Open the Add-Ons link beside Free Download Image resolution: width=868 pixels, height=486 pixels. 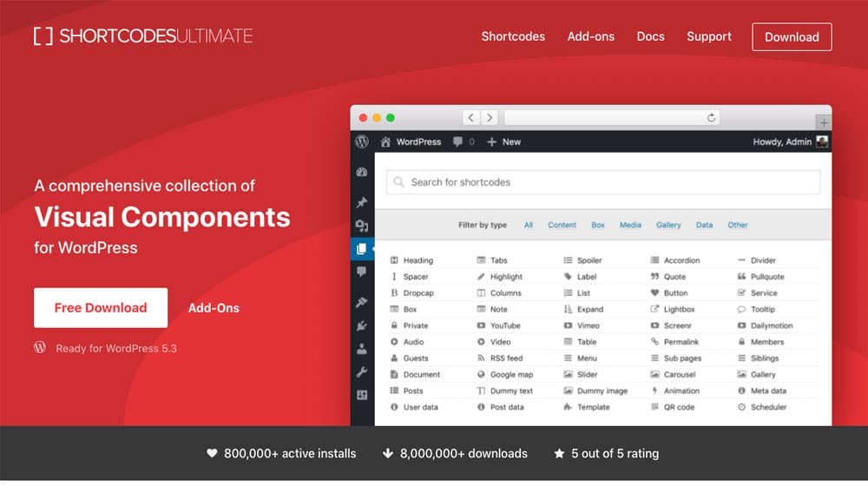click(x=214, y=308)
